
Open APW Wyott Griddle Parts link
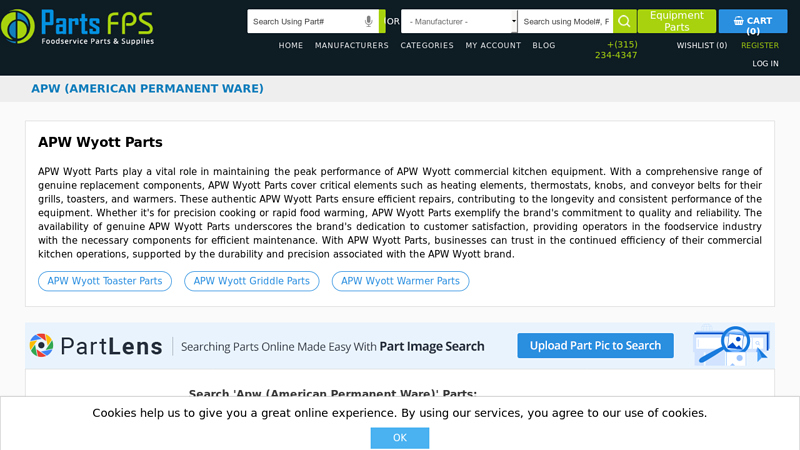click(x=252, y=281)
